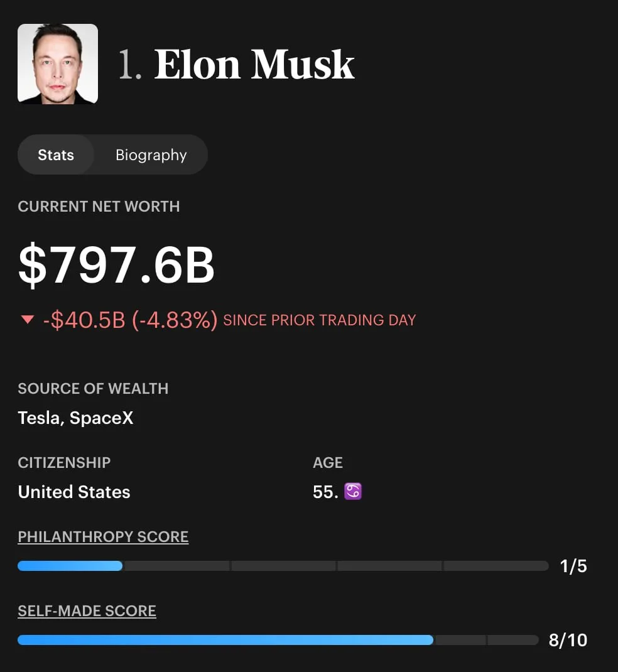Click the rank number 1 beside name
618x672 pixels.
coord(129,64)
